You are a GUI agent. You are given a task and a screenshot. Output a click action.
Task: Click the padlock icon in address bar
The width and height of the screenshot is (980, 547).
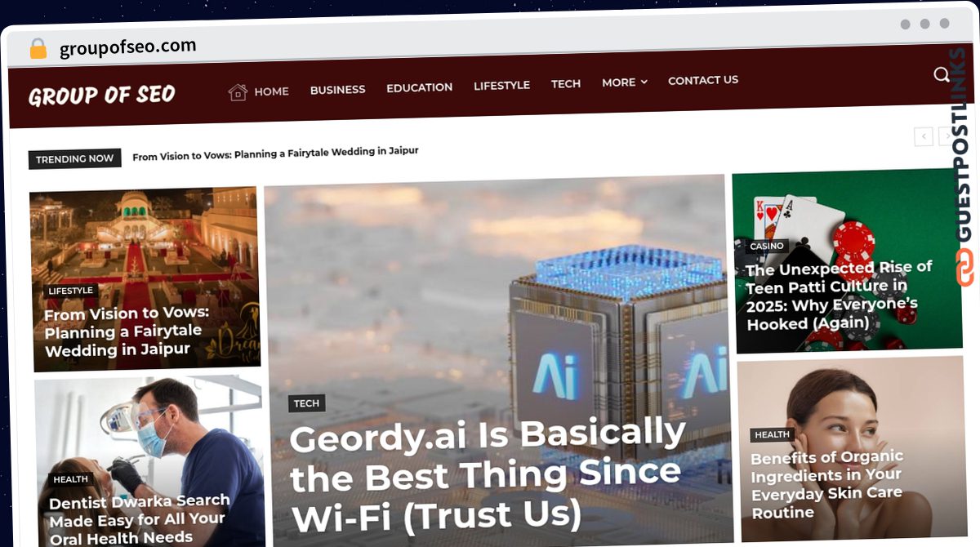38,49
